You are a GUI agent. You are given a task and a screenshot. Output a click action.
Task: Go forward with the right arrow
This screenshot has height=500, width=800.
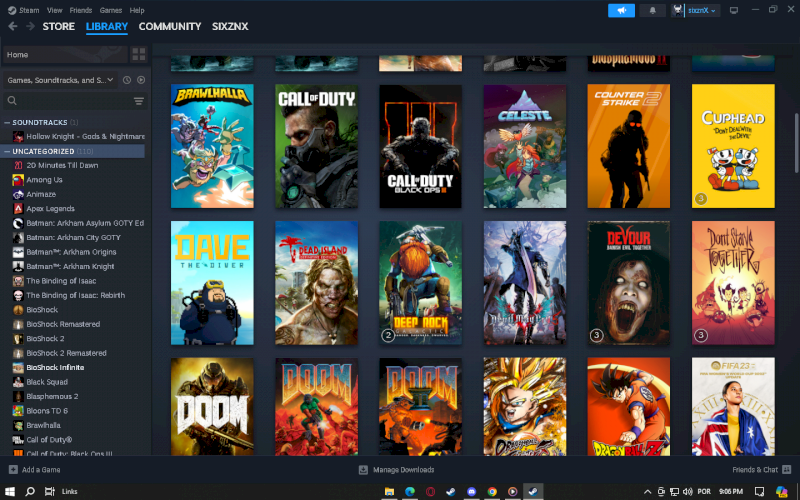[x=30, y=26]
